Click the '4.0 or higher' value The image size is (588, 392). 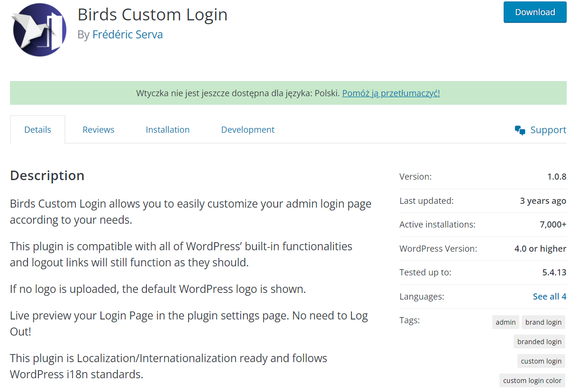click(x=540, y=248)
